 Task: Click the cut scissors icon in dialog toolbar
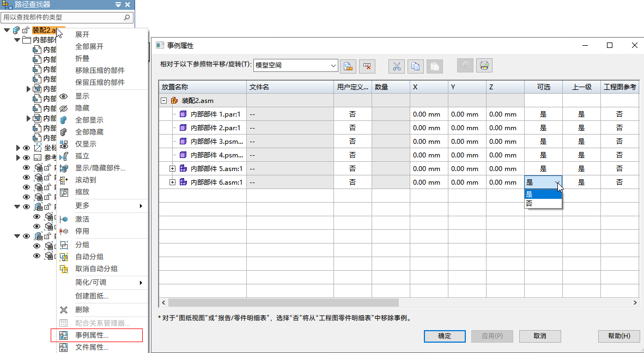397,66
